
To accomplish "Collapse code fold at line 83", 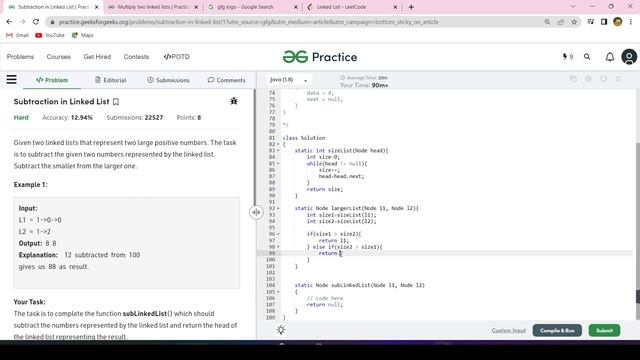I will (x=278, y=151).
